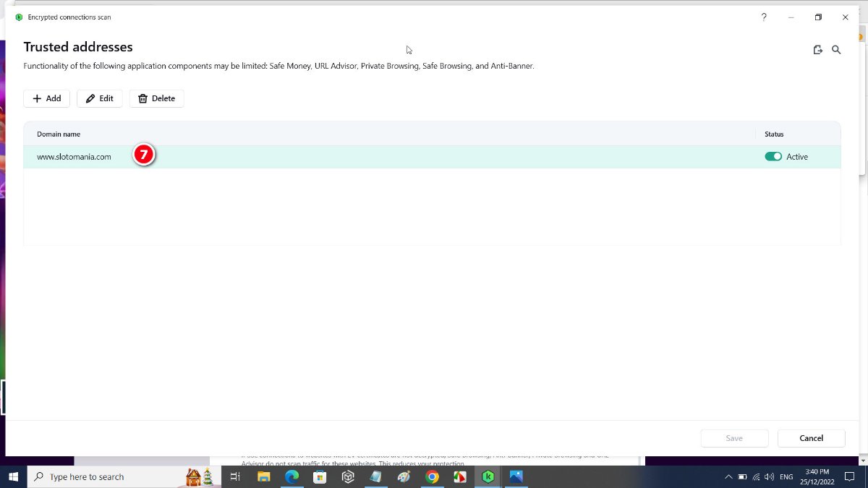Image resolution: width=868 pixels, height=488 pixels.
Task: Open the network tray icon
Action: (x=756, y=477)
